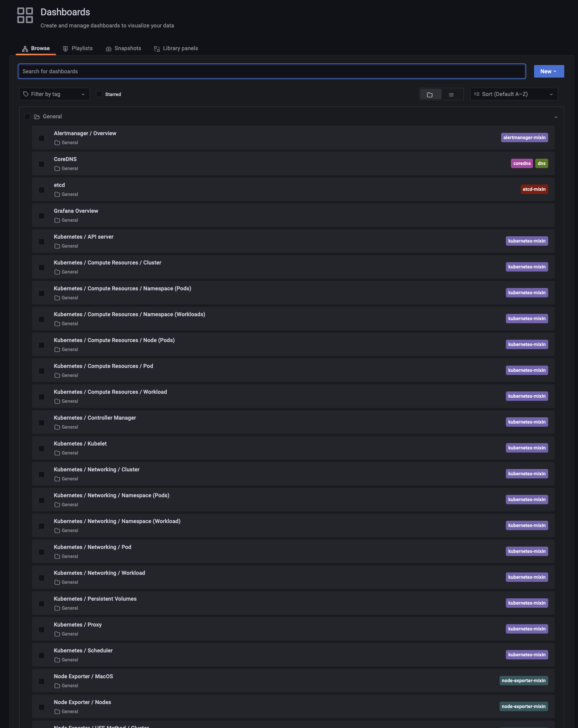The width and height of the screenshot is (578, 728).
Task: Click folder icon under Node Exporter / Nodes
Action: click(57, 712)
